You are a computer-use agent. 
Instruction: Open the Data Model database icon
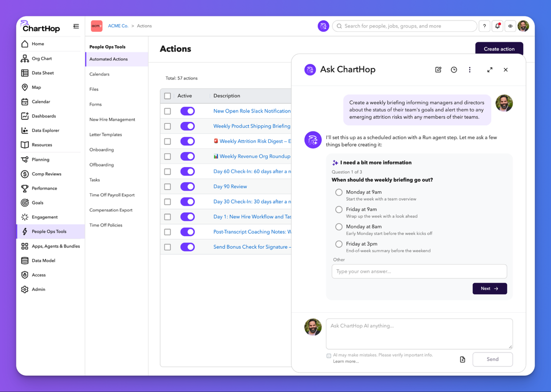25,261
